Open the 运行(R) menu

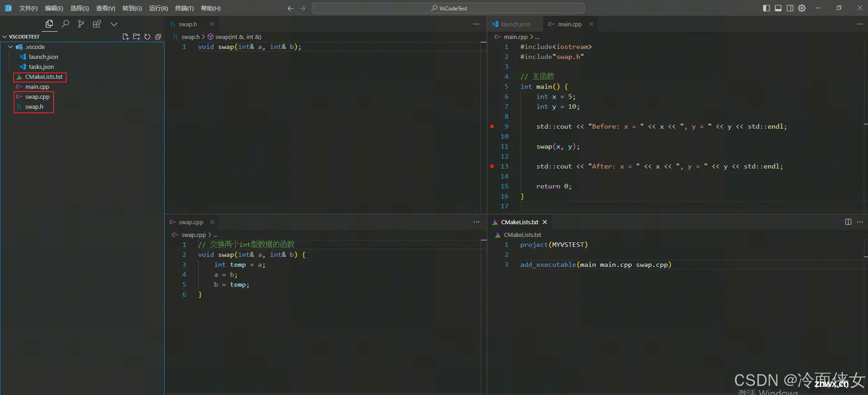click(x=158, y=8)
